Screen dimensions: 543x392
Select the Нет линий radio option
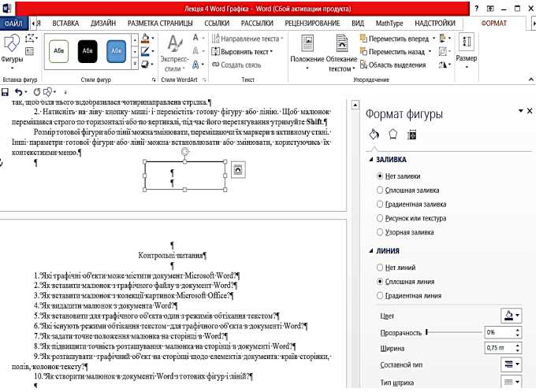(x=380, y=268)
